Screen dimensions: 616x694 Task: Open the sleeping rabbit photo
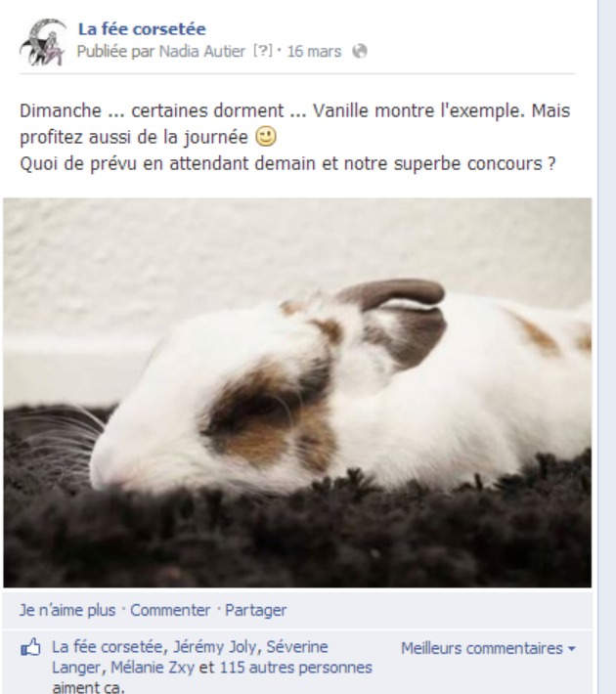point(297,393)
